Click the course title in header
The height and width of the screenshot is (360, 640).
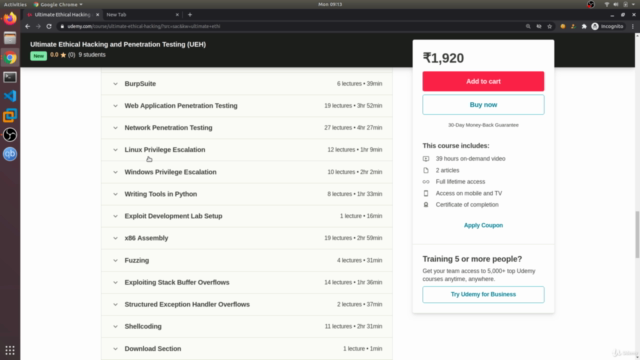(x=118, y=44)
